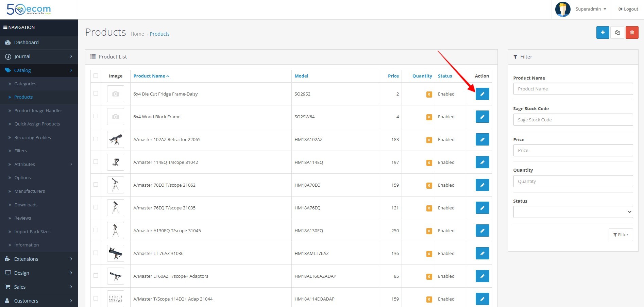Expand the Sales navigation menu
The image size is (644, 307).
(39, 287)
